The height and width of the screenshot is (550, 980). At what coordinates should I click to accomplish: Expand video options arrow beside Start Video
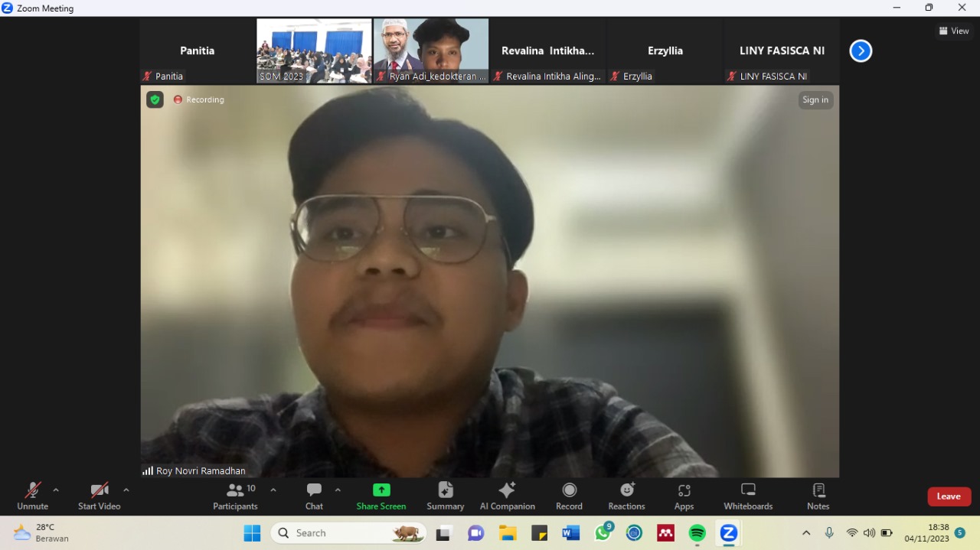[x=126, y=490]
